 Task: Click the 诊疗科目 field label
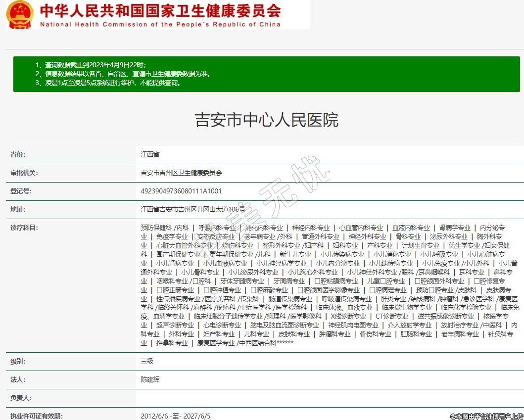click(24, 228)
